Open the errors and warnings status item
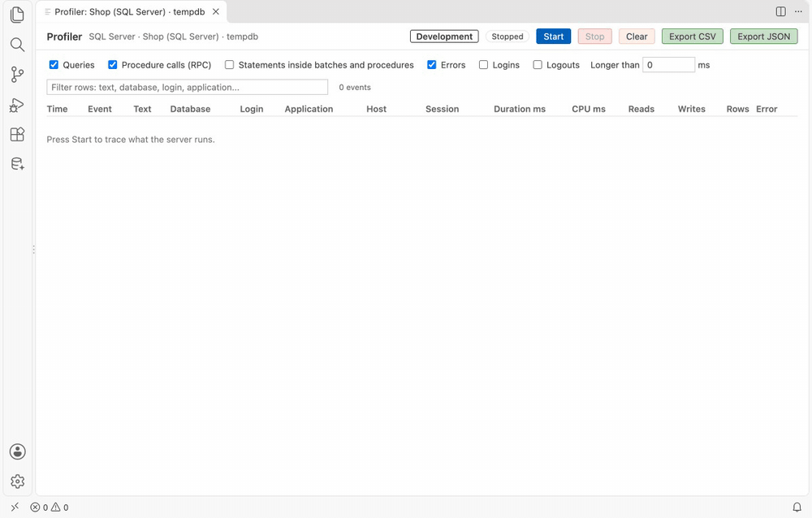 (x=50, y=507)
